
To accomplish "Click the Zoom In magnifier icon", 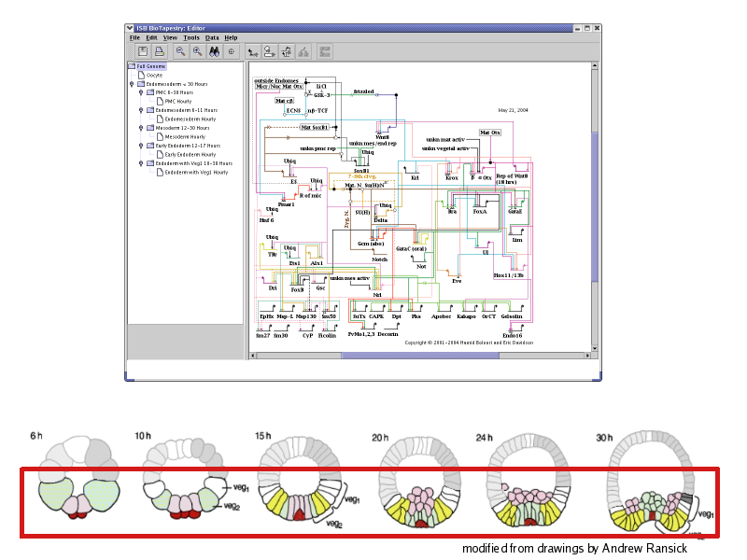I will tap(197, 51).
